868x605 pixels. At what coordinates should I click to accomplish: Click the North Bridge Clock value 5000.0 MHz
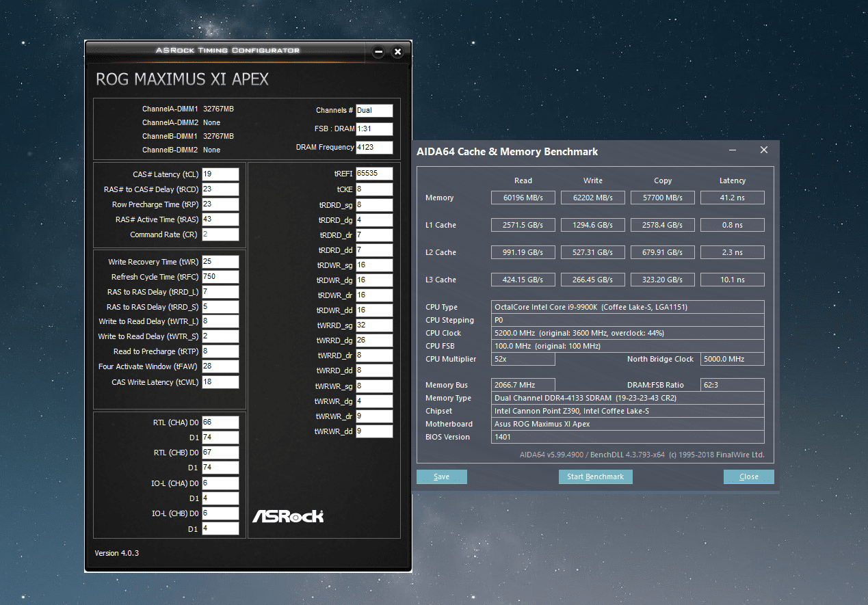(x=733, y=359)
